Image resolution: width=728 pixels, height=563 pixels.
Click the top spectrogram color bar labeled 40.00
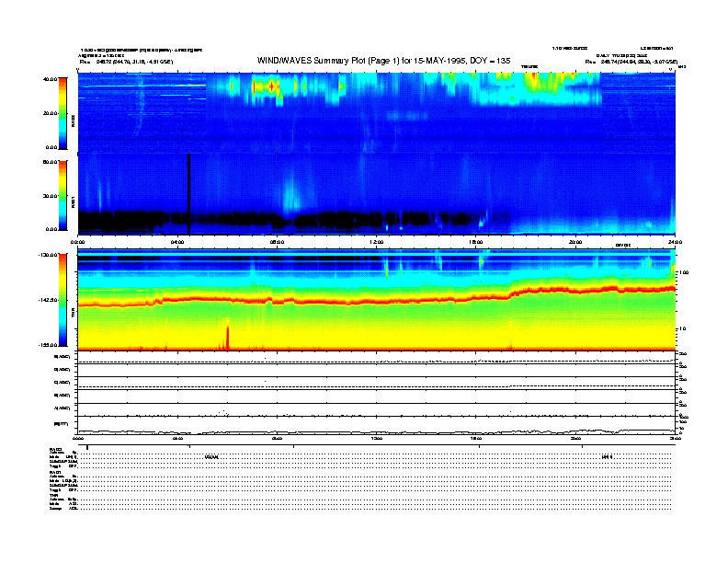[x=63, y=114]
